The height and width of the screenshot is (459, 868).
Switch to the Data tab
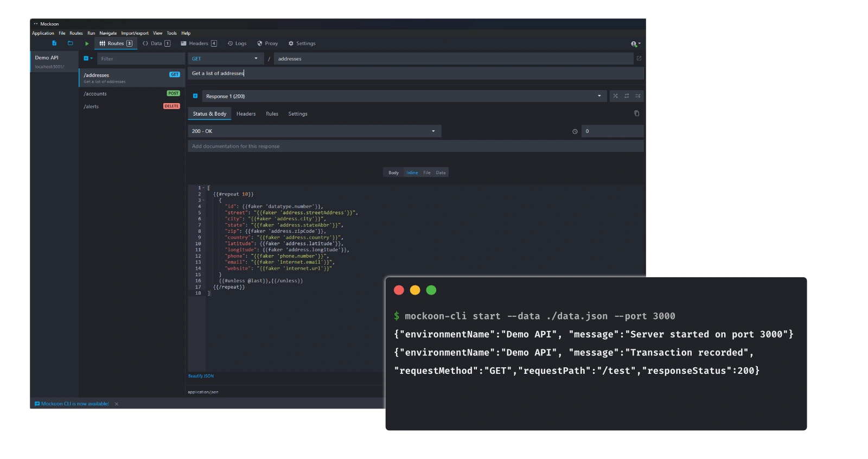156,43
